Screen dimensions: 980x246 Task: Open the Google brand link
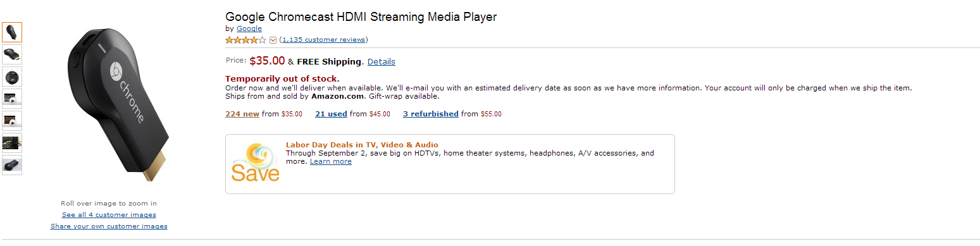pos(249,28)
